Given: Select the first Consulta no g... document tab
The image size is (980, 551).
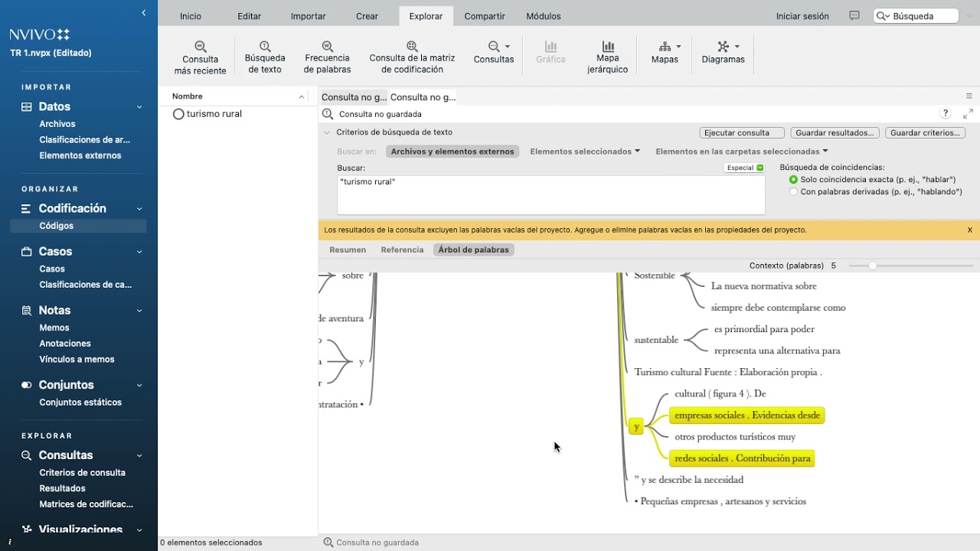Looking at the screenshot, I should tap(354, 97).
